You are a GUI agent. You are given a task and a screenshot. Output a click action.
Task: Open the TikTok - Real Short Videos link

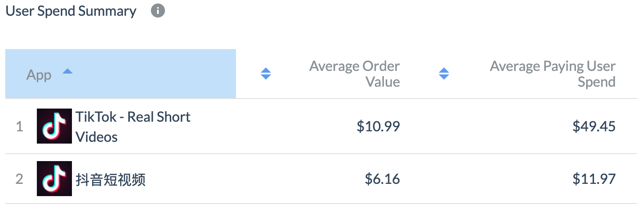133,127
